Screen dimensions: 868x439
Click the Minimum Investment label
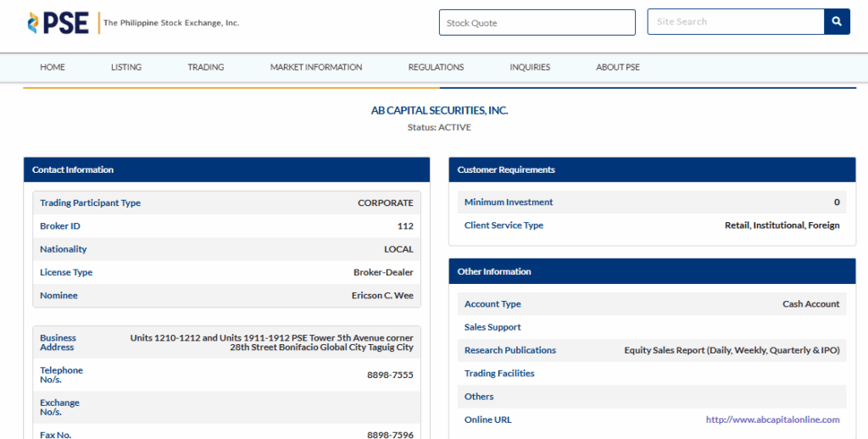click(x=509, y=202)
